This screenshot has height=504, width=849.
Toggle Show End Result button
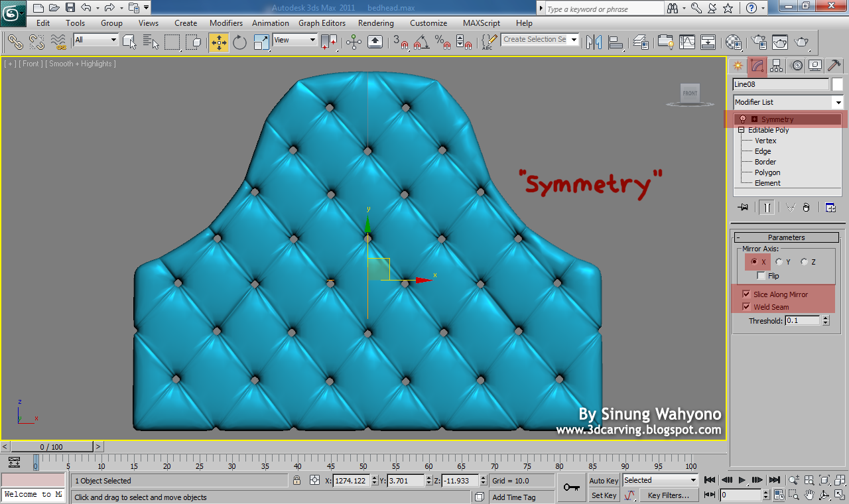click(x=767, y=208)
